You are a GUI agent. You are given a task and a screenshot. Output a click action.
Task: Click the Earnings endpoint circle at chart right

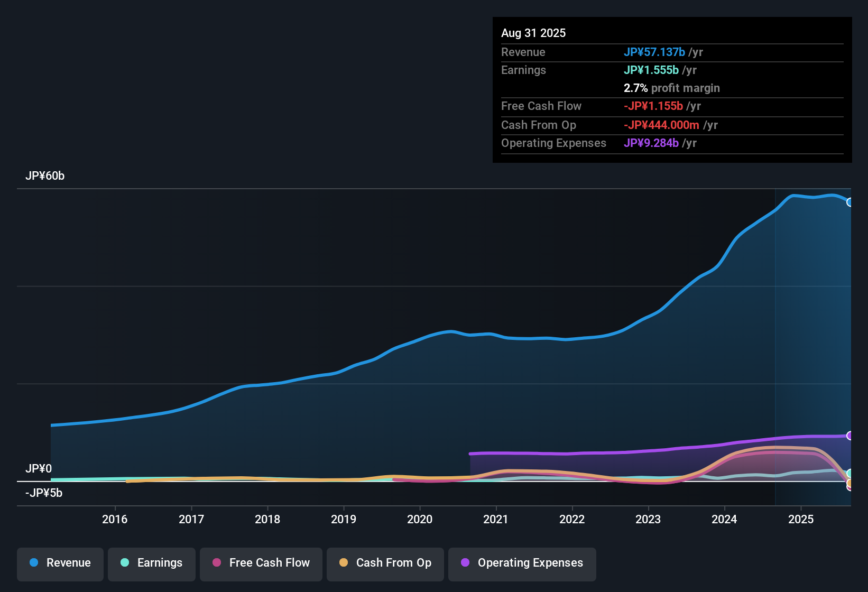pos(850,474)
